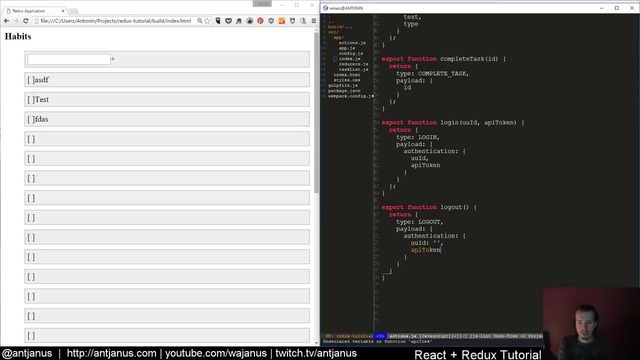Viewport: 640px width, 360px height.
Task: Select the Redux Application tab
Action: tap(35, 11)
